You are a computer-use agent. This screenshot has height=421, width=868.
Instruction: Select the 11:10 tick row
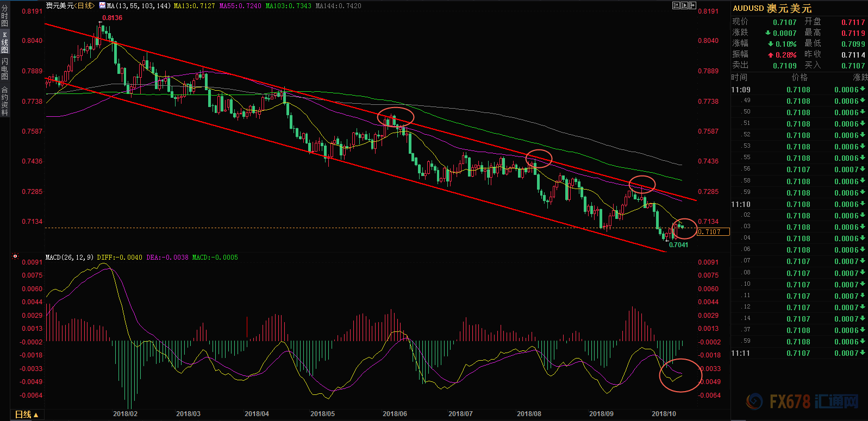tap(799, 204)
